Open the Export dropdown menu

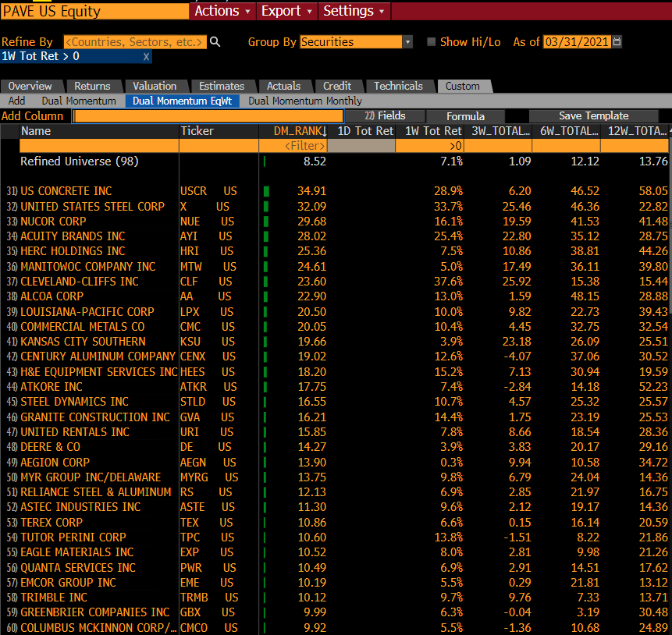(x=286, y=11)
